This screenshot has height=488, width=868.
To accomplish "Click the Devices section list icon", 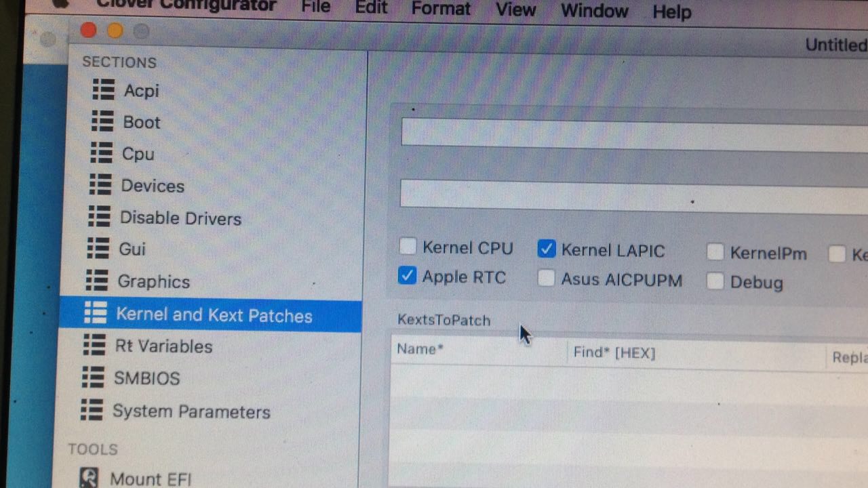I will tap(100, 184).
